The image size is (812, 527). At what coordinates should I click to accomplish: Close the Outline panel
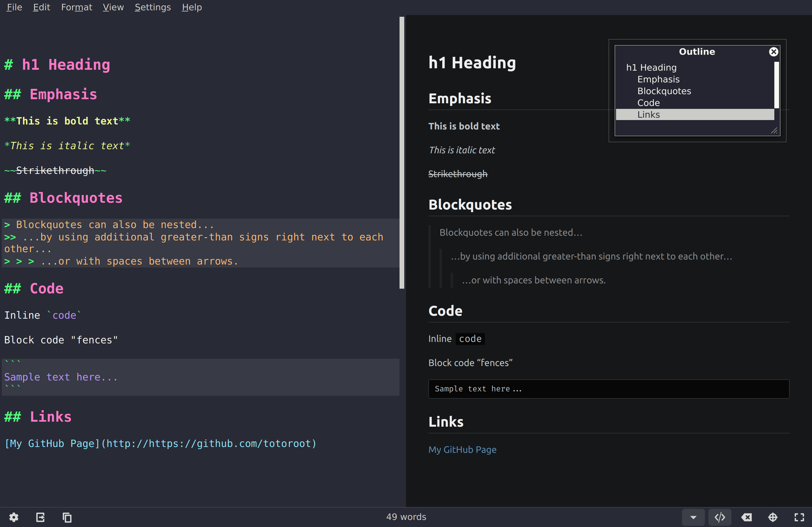[x=773, y=51]
